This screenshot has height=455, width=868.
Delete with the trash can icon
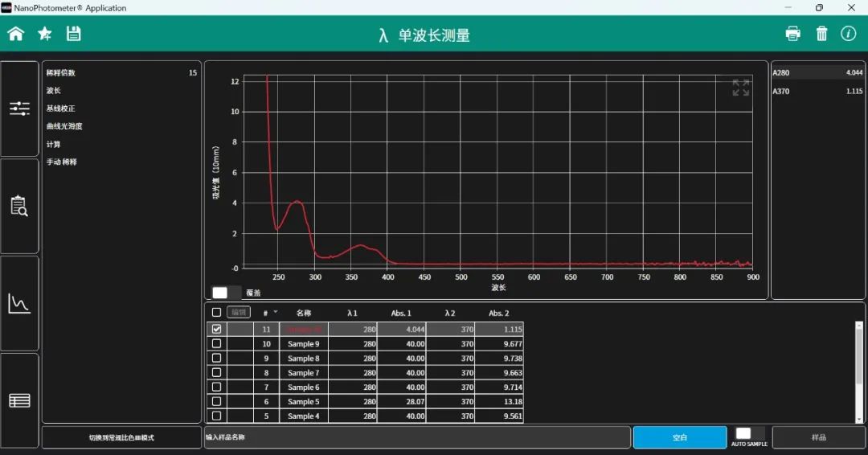coord(821,34)
